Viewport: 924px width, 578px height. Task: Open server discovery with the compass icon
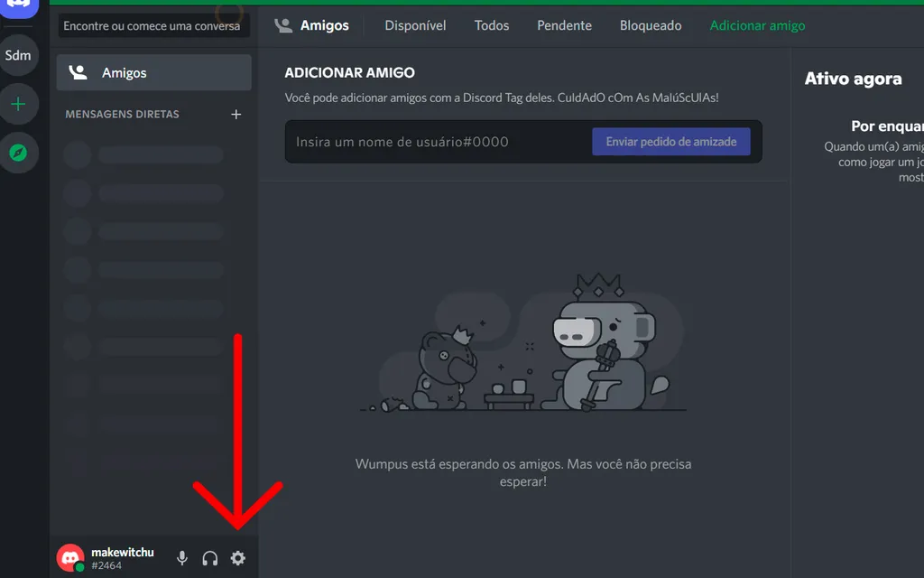click(19, 154)
